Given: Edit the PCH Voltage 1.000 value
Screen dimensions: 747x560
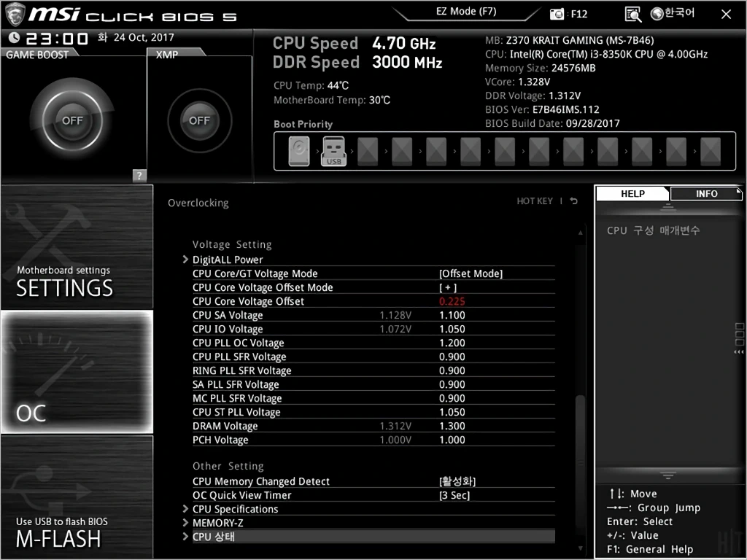Looking at the screenshot, I should (452, 440).
